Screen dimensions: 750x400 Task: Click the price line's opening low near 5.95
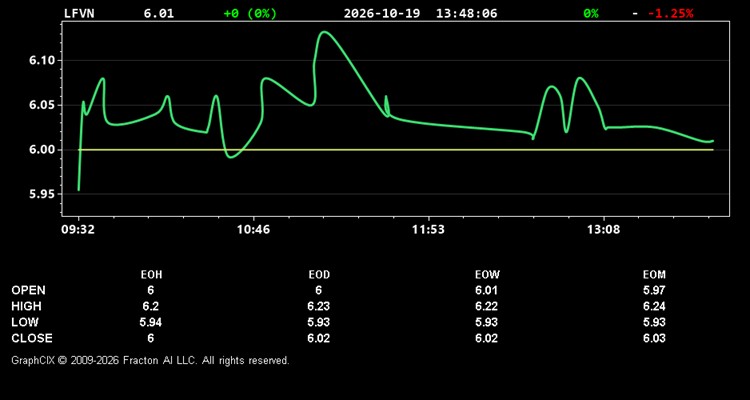[x=78, y=189]
